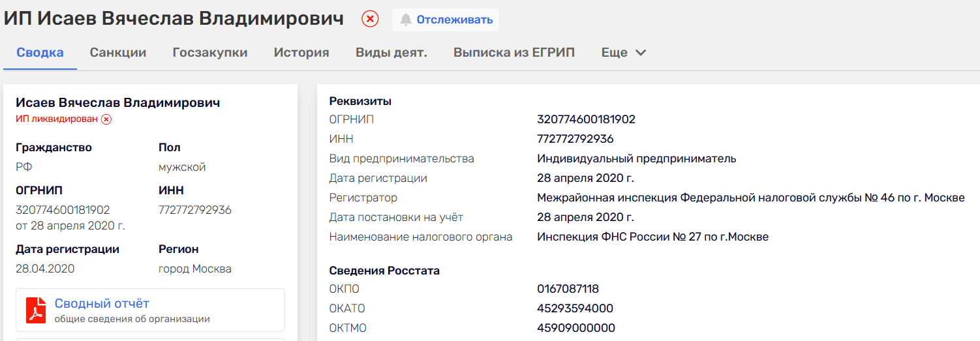Open the Сводный отчёт link

[x=102, y=304]
